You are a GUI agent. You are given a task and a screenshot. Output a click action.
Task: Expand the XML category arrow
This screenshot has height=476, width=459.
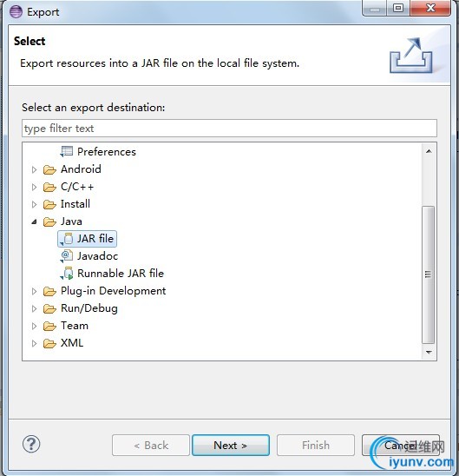[34, 343]
